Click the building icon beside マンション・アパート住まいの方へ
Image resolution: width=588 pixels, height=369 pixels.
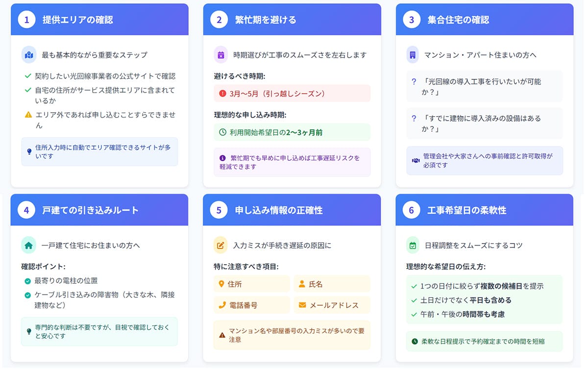[413, 55]
